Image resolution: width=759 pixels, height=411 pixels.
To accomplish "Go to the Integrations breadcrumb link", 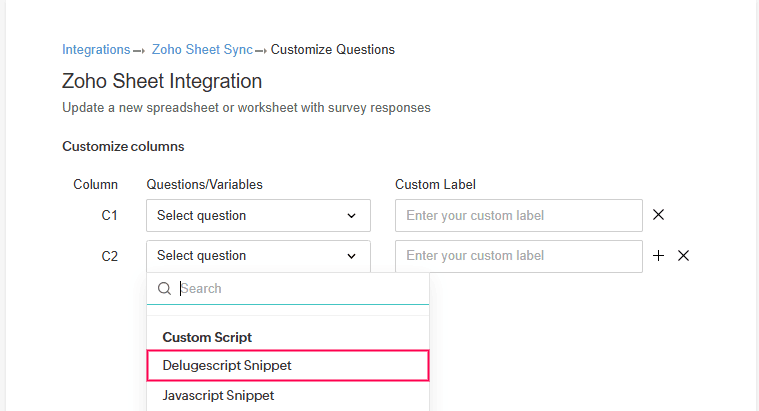I will tap(96, 49).
